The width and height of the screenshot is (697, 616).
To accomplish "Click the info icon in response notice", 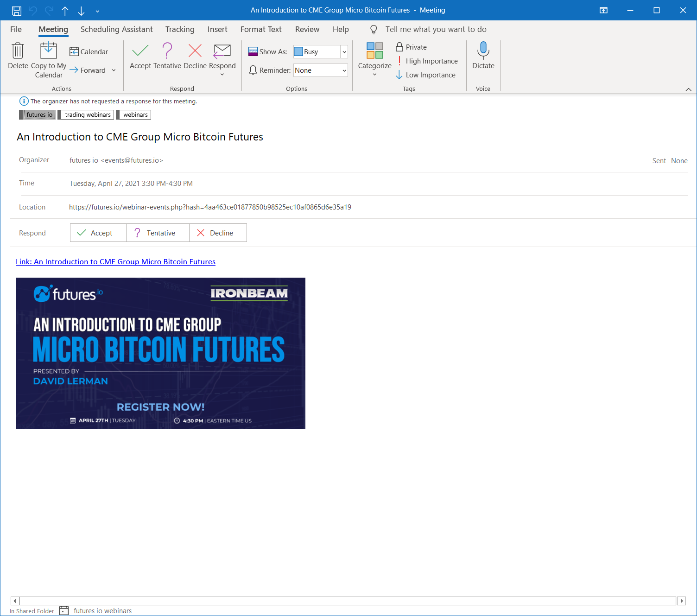I will (24, 101).
